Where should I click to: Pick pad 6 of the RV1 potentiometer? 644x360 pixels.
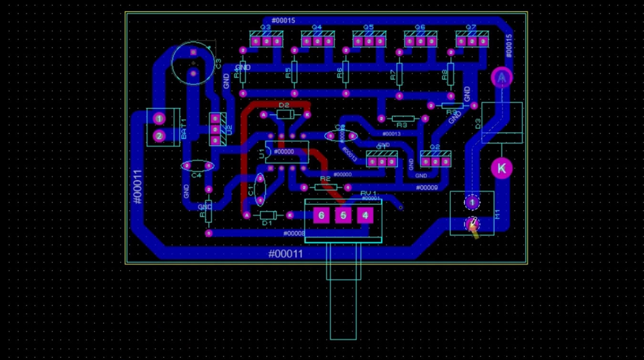click(321, 215)
